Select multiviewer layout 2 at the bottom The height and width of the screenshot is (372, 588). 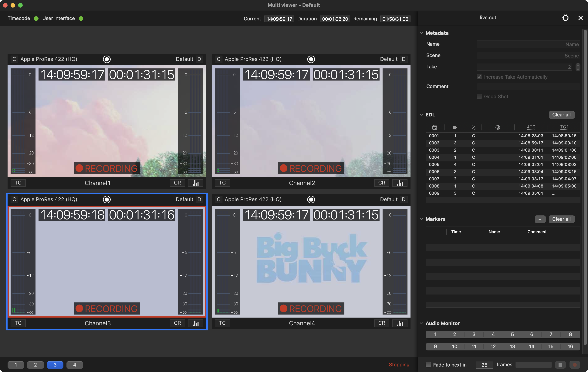(35, 365)
